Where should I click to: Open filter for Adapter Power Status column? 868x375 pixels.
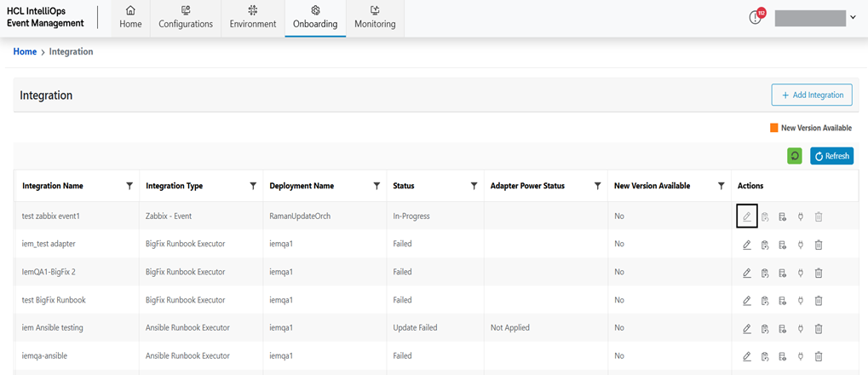[x=596, y=186]
